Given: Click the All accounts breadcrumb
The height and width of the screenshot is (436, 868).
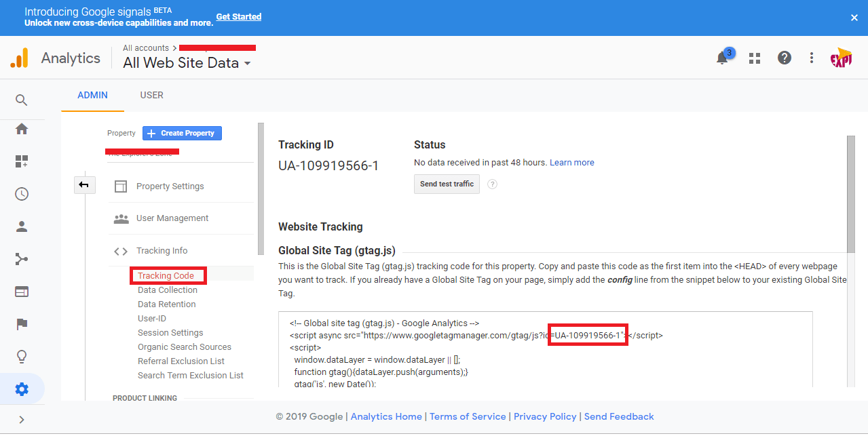Looking at the screenshot, I should click(146, 48).
